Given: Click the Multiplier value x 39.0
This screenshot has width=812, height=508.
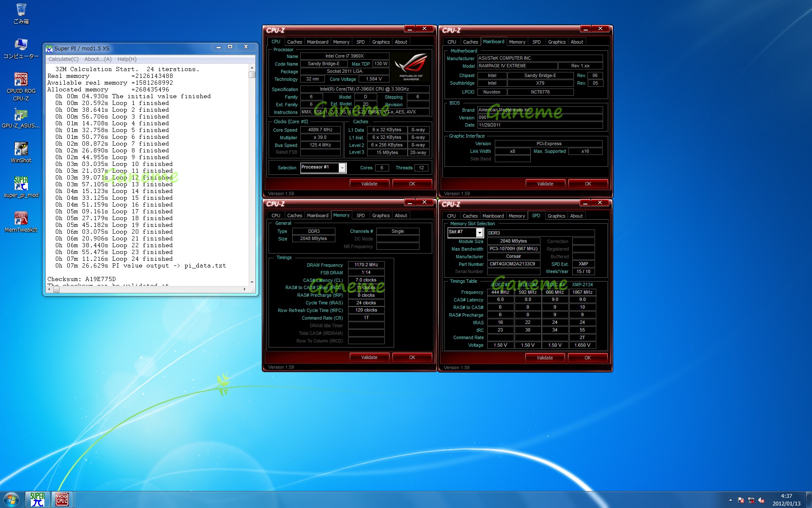Looking at the screenshot, I should 320,138.
